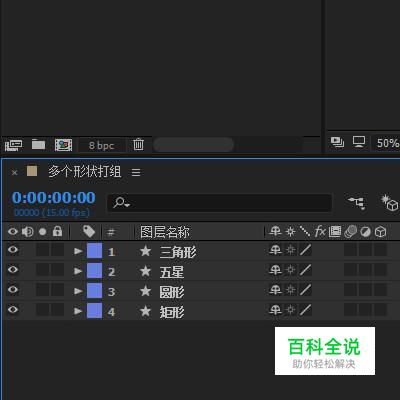Close the 多个形状打组 timeline tab
The width and height of the screenshot is (400, 400).
pyautogui.click(x=14, y=173)
